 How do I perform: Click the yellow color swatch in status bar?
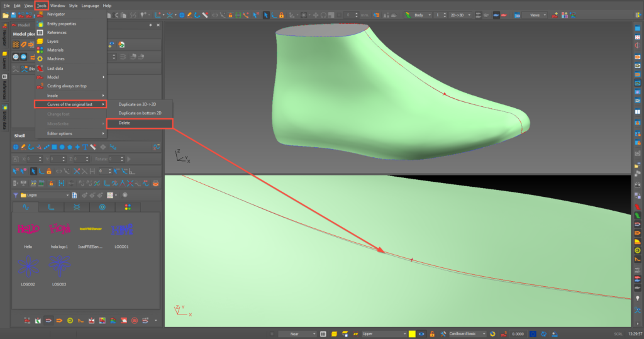pos(412,333)
